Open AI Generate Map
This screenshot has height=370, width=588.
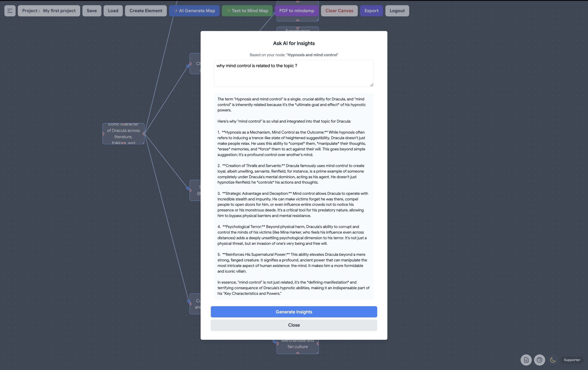pos(194,11)
